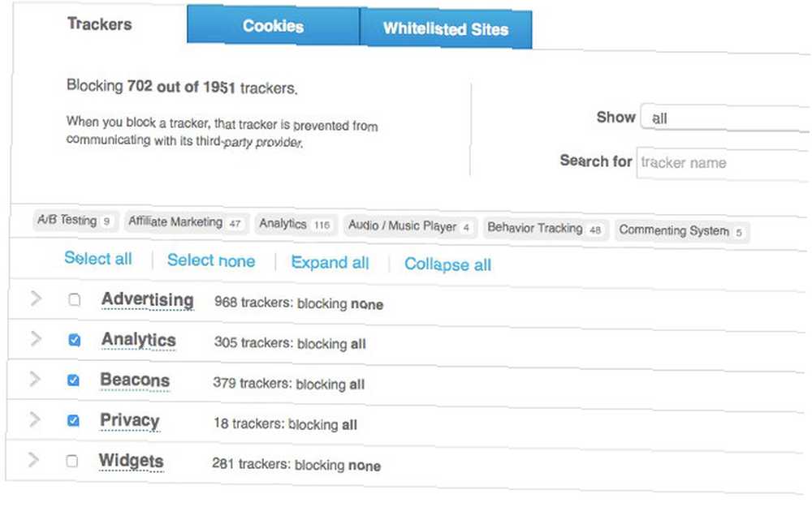Screen dimensions: 812x520
Task: Switch to the Cookies tab
Action: pyautogui.click(x=274, y=25)
